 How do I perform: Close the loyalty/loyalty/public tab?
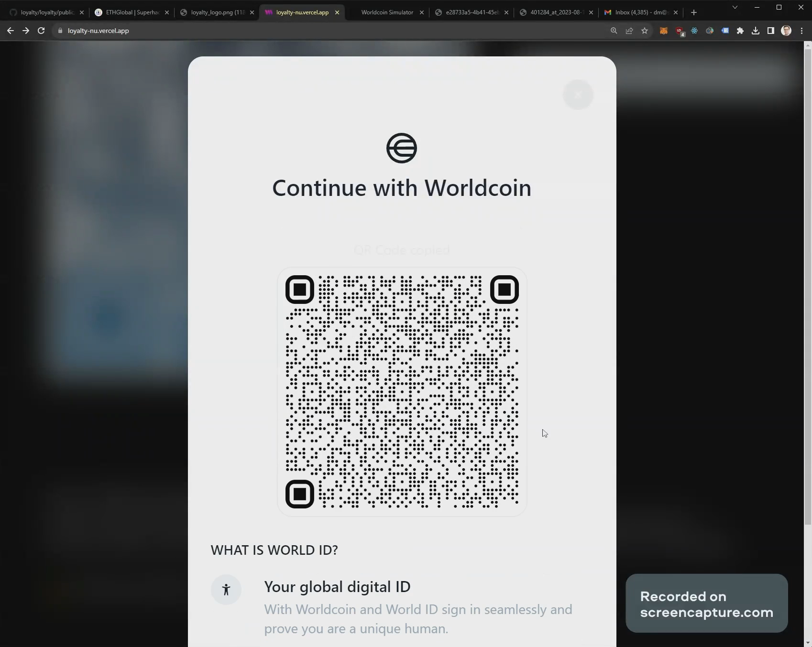tap(82, 12)
